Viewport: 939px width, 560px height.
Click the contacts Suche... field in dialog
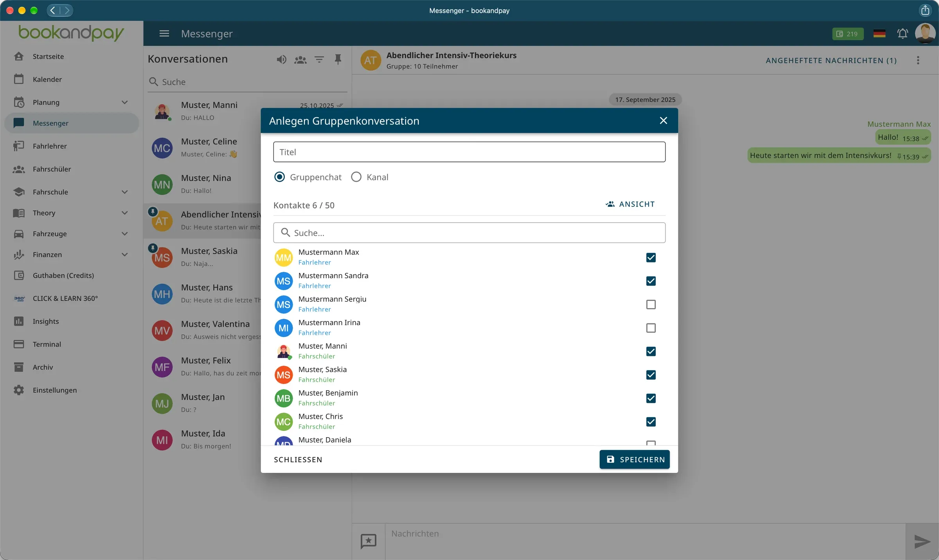pyautogui.click(x=469, y=233)
